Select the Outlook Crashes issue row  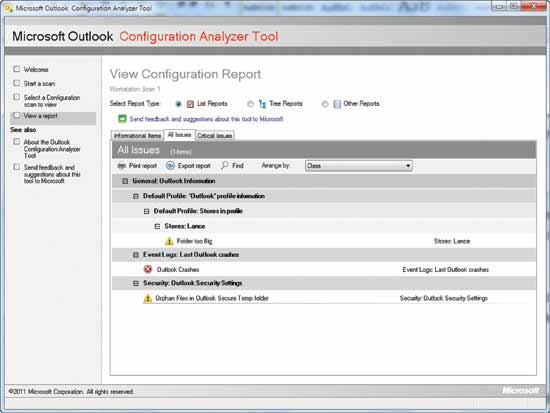point(324,269)
